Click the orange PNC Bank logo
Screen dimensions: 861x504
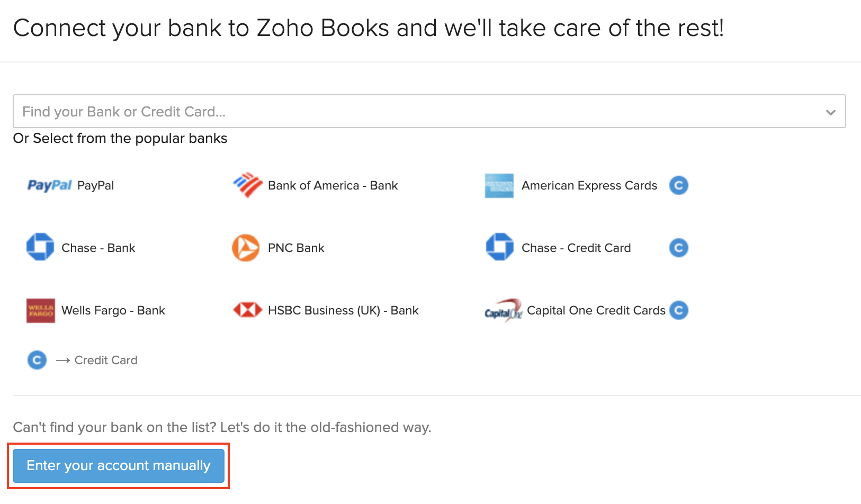click(x=246, y=248)
